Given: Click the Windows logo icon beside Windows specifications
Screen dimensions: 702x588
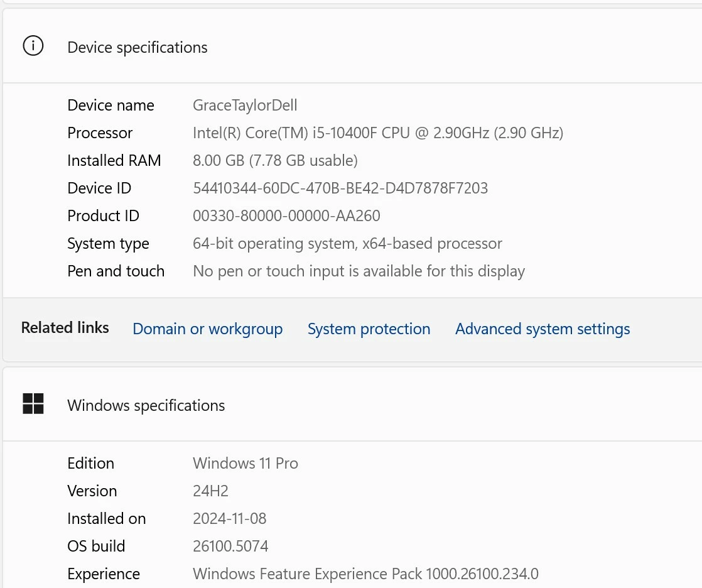Looking at the screenshot, I should [33, 403].
